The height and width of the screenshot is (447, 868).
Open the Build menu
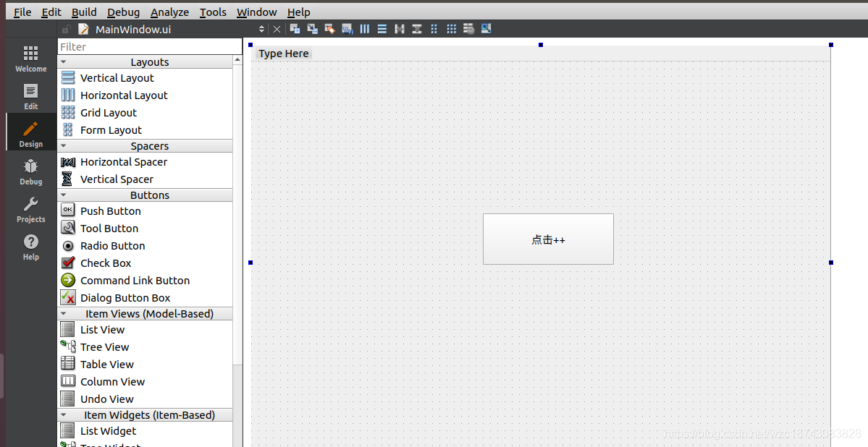pyautogui.click(x=84, y=12)
